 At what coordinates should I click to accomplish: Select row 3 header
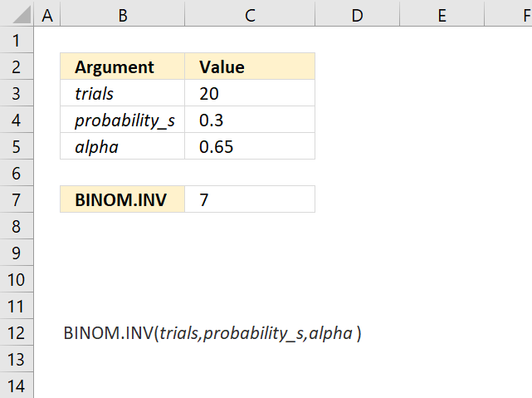tap(17, 94)
